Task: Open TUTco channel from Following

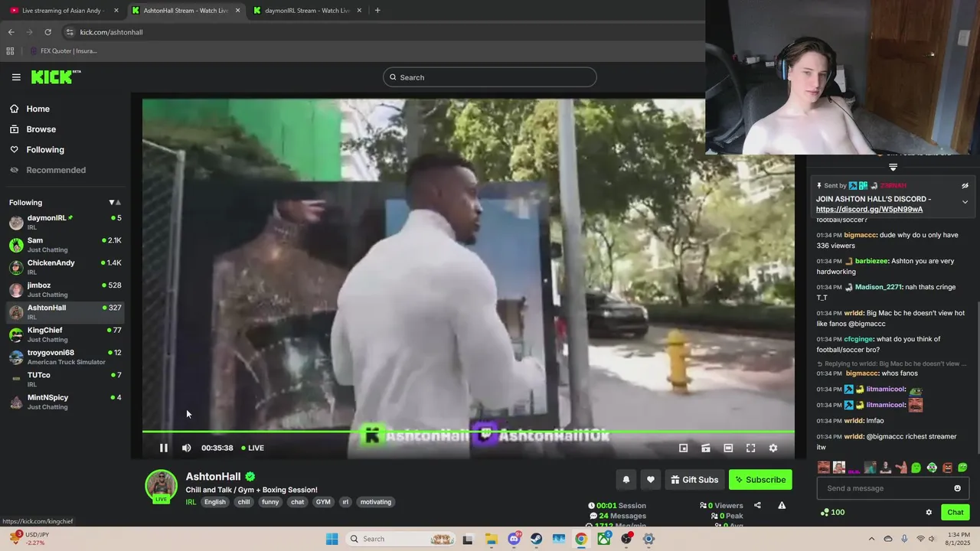Action: [x=65, y=379]
